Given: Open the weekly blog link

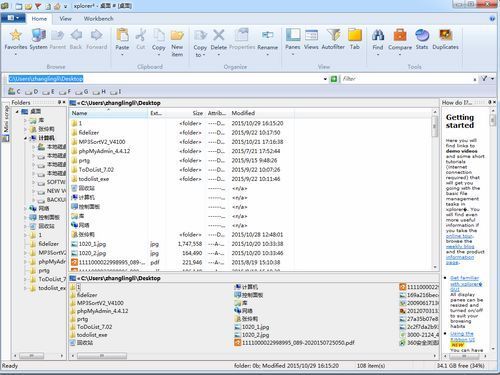Looking at the screenshot, I should 460,247.
